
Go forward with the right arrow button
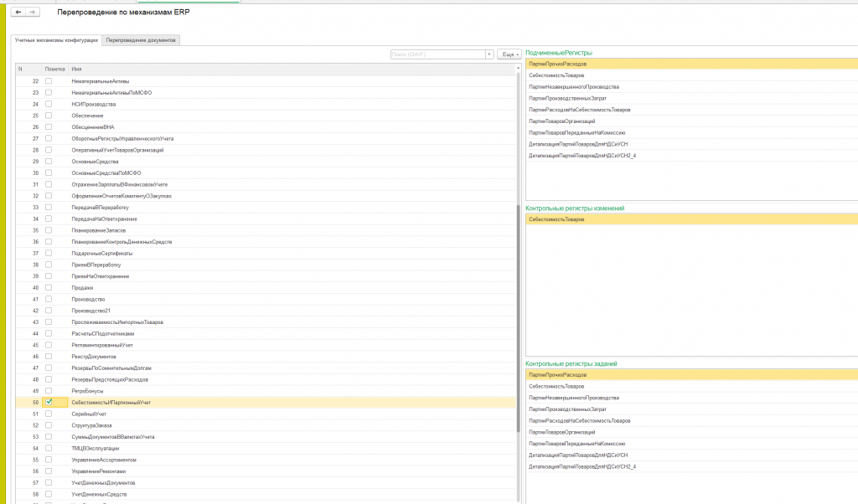(33, 12)
